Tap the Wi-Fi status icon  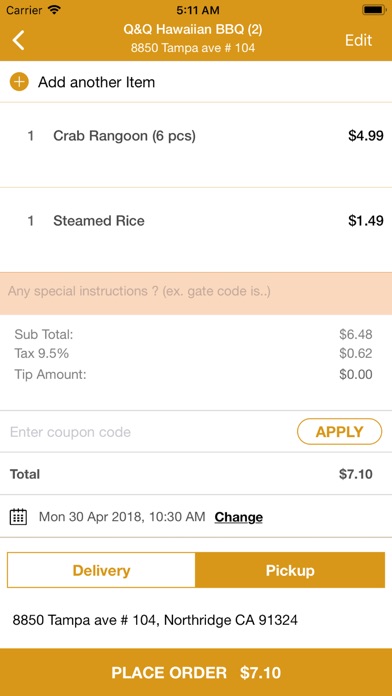tap(55, 9)
